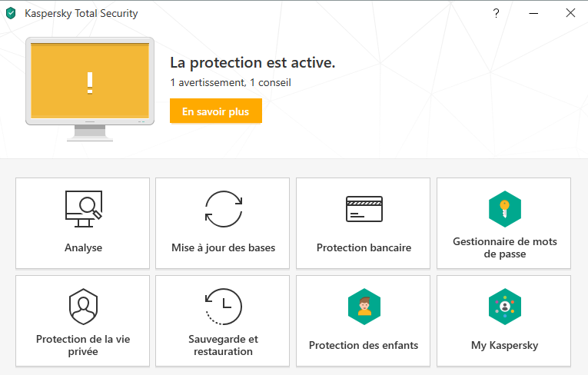
Task: Open the Protection bancaire credit card icon
Action: [x=364, y=209]
